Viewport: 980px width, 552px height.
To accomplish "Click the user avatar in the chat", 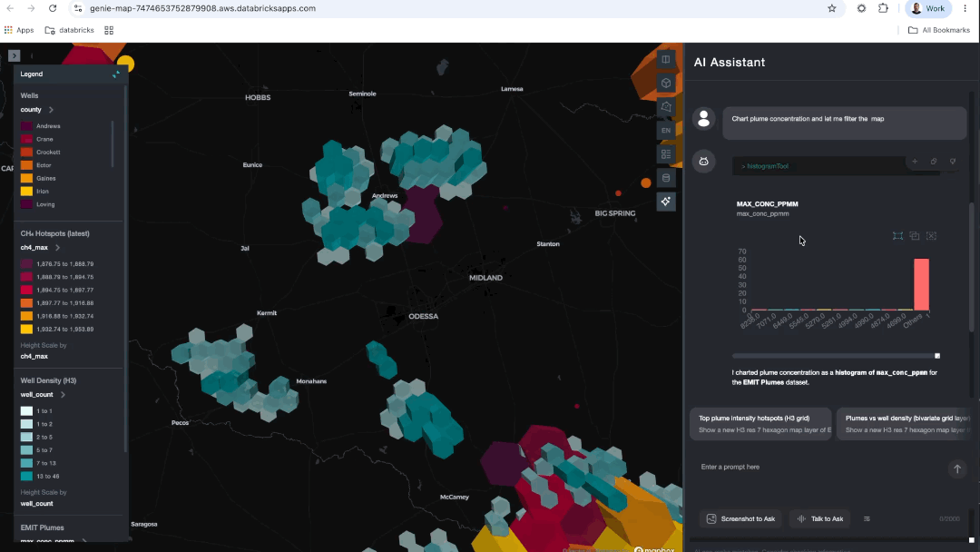I will (x=704, y=119).
